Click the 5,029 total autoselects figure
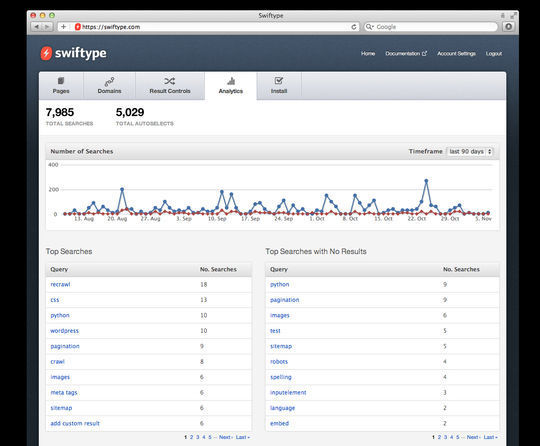Viewport: 540px width, 446px height. point(130,112)
